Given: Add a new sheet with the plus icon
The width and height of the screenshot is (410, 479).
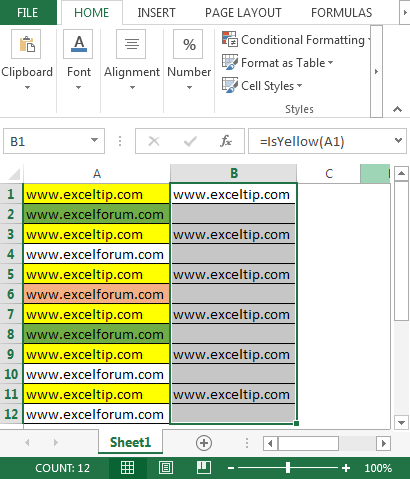Looking at the screenshot, I should (204, 443).
